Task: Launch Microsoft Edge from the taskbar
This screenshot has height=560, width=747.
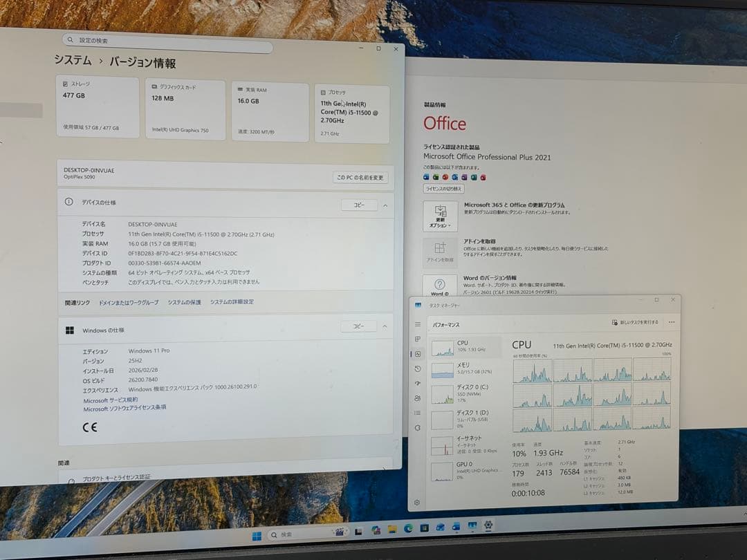Action: click(408, 528)
